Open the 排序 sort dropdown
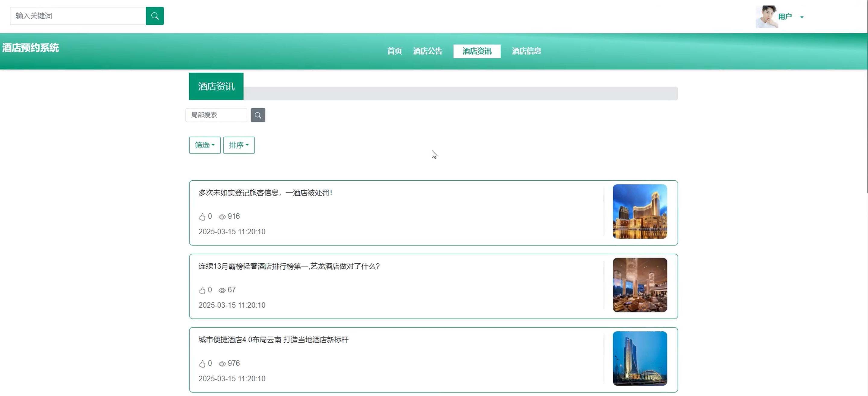This screenshot has width=868, height=396. coord(238,145)
